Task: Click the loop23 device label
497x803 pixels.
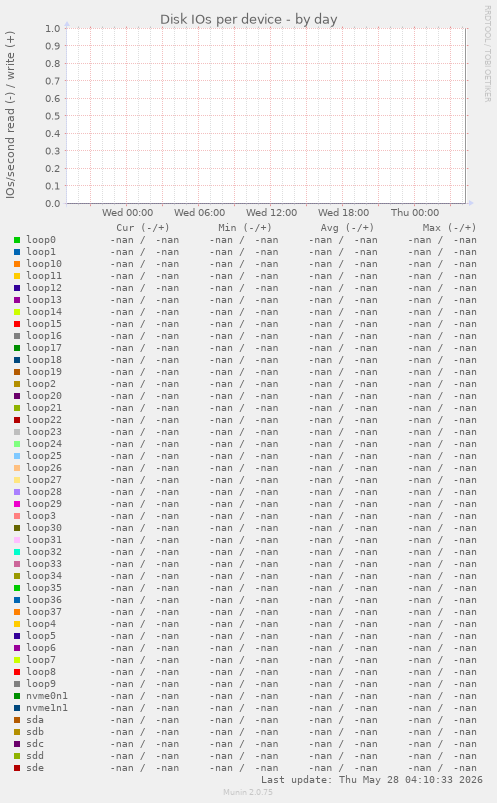Action: [44, 432]
